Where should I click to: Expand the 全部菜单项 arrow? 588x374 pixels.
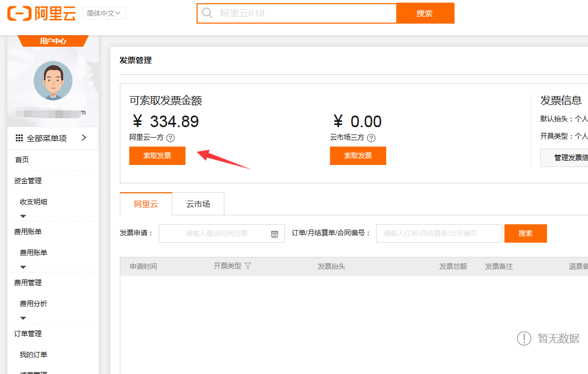click(x=84, y=138)
